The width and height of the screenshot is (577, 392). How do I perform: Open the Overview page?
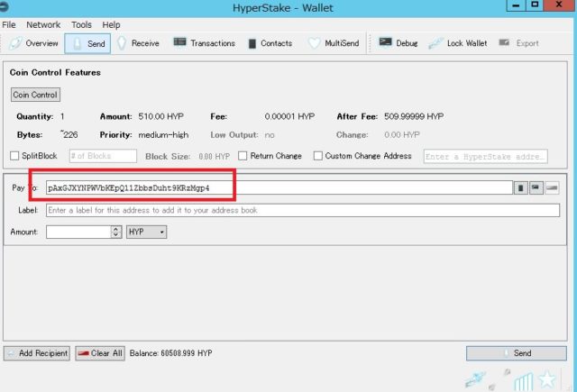coord(34,43)
